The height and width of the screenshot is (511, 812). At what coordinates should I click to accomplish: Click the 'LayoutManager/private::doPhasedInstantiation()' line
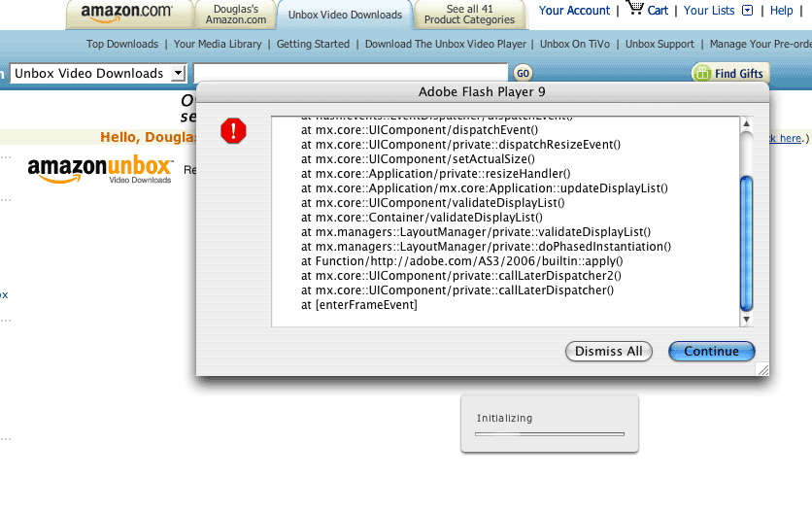click(486, 247)
